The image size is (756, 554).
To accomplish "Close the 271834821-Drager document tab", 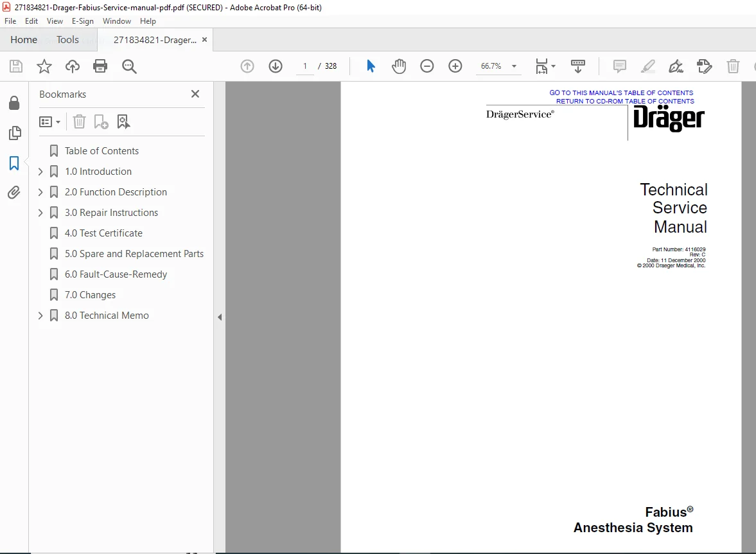I will (204, 40).
